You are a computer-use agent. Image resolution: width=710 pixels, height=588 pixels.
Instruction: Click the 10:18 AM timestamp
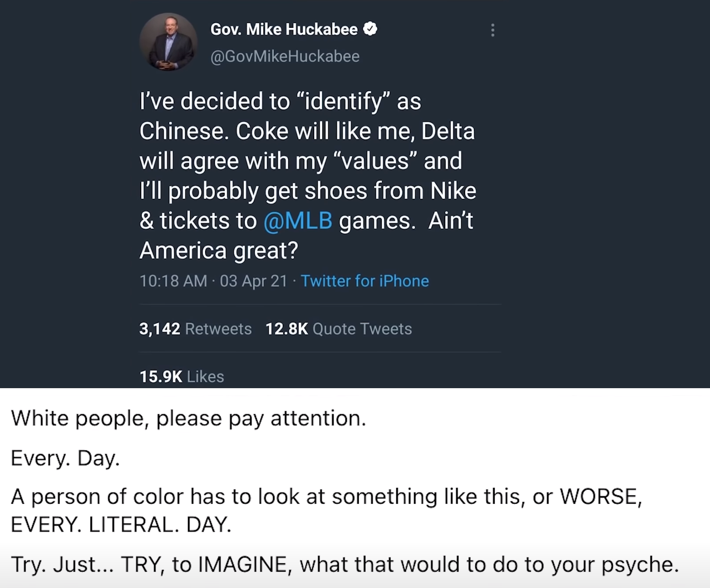tap(173, 281)
